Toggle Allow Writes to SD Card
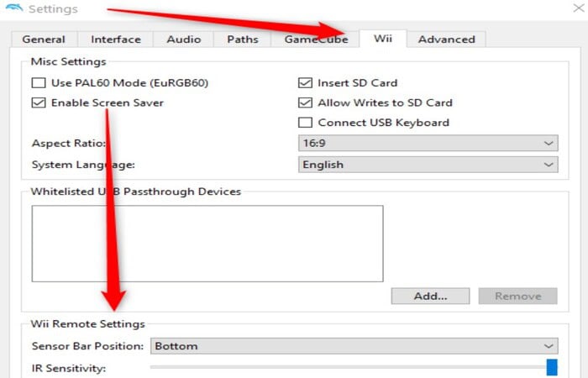The width and height of the screenshot is (588, 378). 305,102
